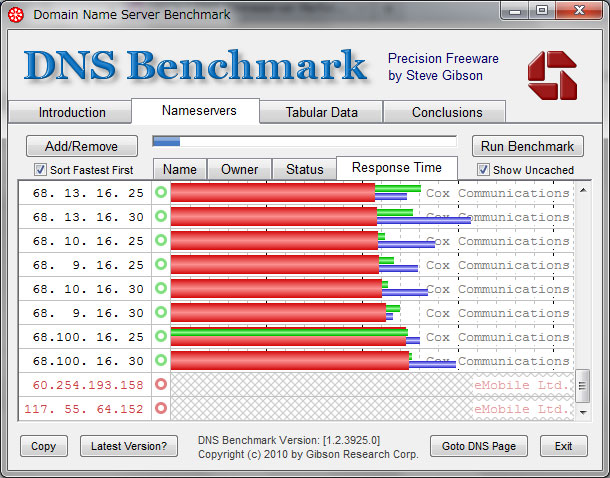Select IP address 68.10.16.25
The image size is (610, 478).
point(88,241)
